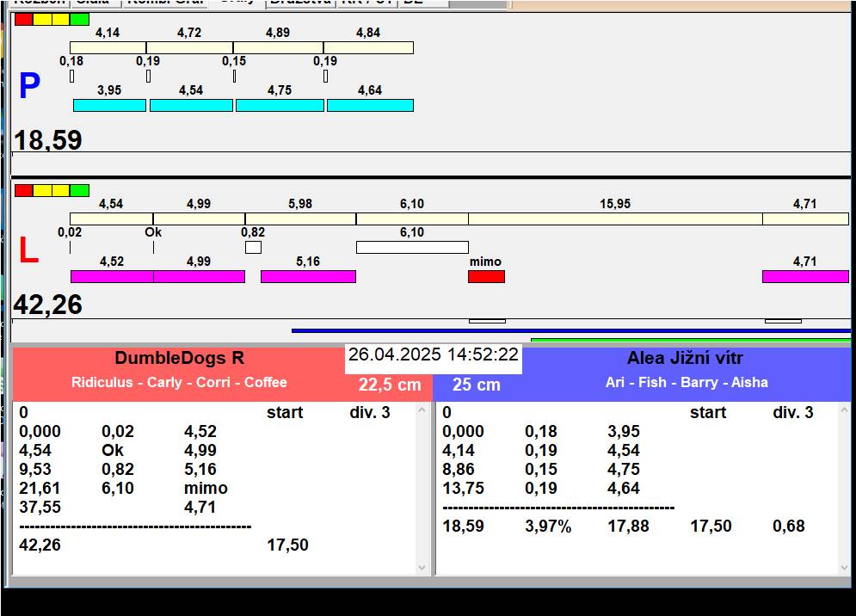
Task: Open the Družstva tab
Action: click(299, 3)
